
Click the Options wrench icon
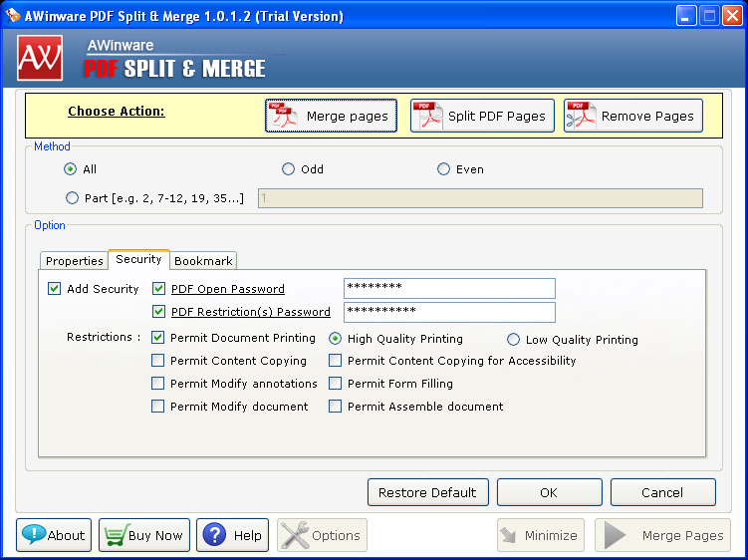coord(295,535)
